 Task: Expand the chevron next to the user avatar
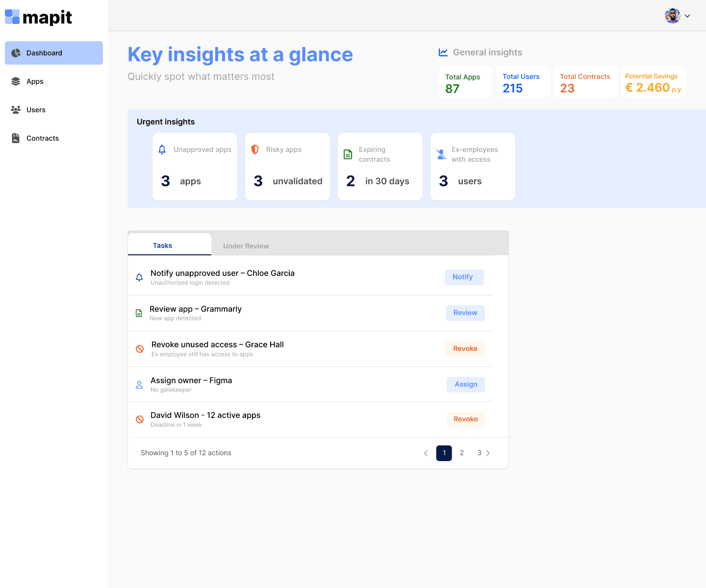[x=687, y=16]
